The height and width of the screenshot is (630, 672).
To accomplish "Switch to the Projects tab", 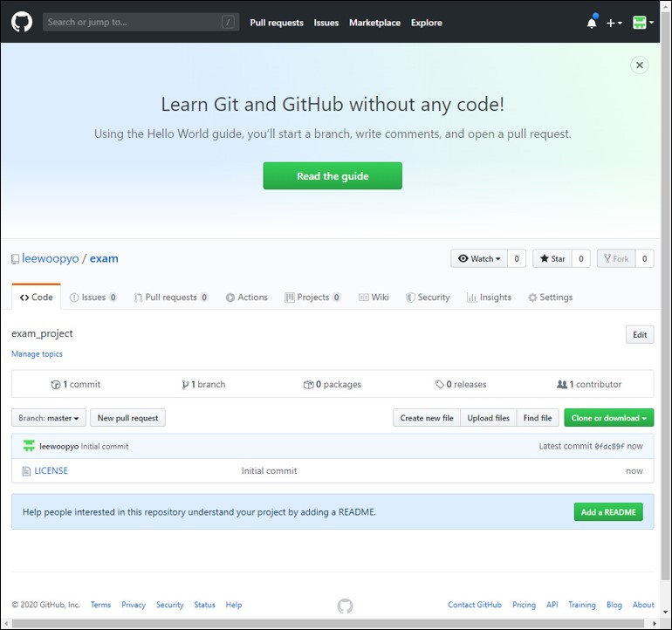I will point(312,297).
